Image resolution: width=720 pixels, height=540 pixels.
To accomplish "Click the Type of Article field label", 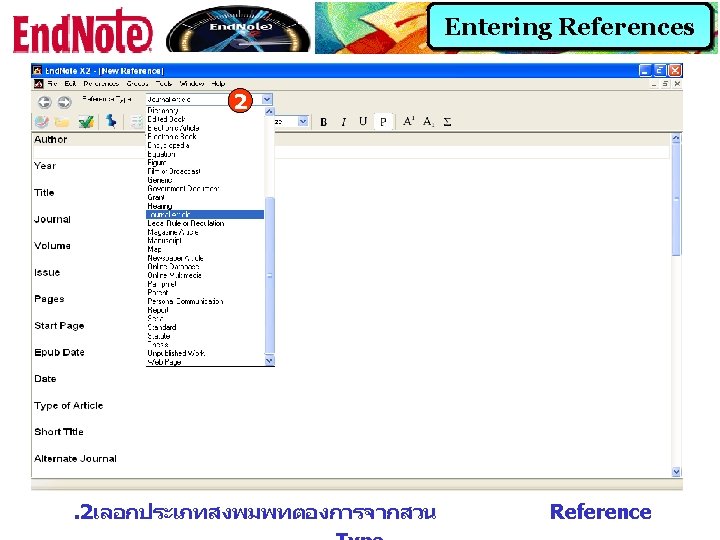I will tap(68, 405).
